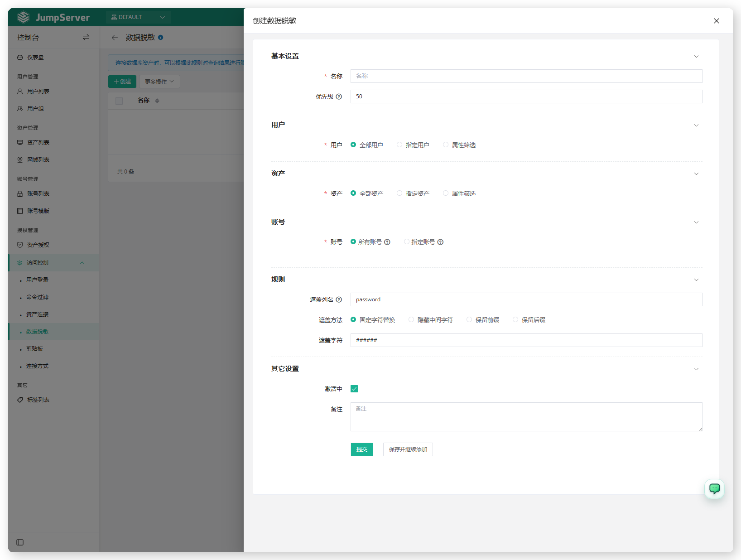Open 仪表盘 dashboard in sidebar
The height and width of the screenshot is (560, 741).
[x=53, y=58]
